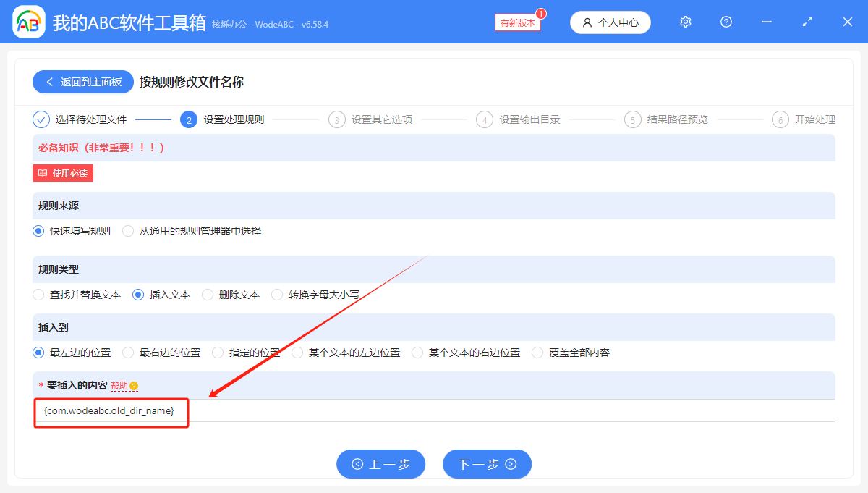Click the 上一步 button
This screenshot has width=868, height=493.
pos(381,464)
